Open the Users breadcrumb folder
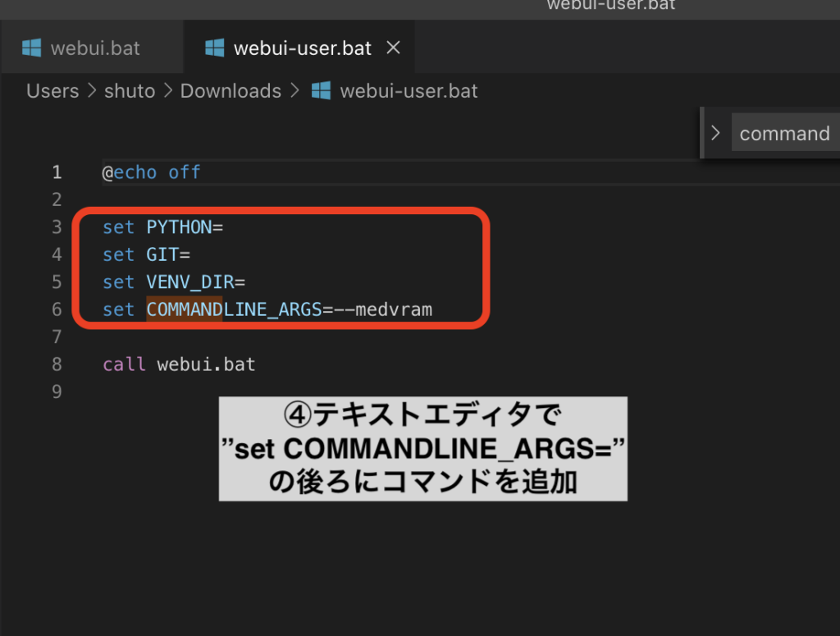Viewport: 840px width, 636px height. pyautogui.click(x=52, y=91)
